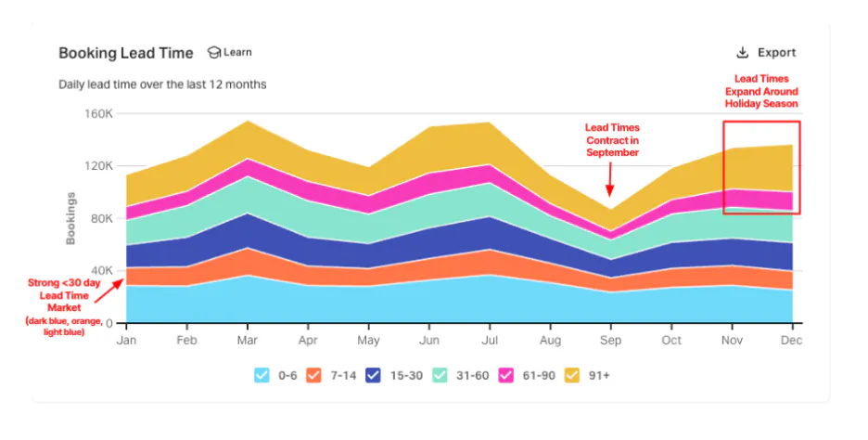Image resolution: width=868 pixels, height=440 pixels.
Task: Click the 80K y-axis value
Action: (102, 218)
